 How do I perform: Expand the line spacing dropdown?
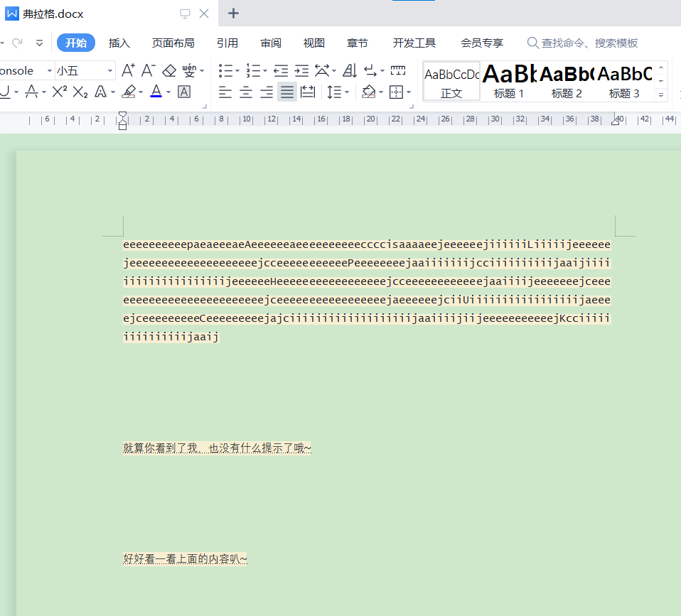pos(347,92)
